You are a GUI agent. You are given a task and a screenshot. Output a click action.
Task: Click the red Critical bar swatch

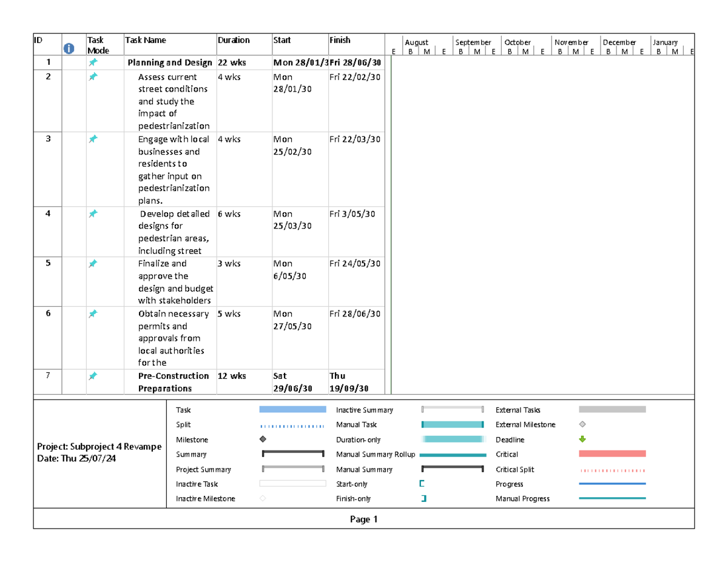[x=612, y=454]
